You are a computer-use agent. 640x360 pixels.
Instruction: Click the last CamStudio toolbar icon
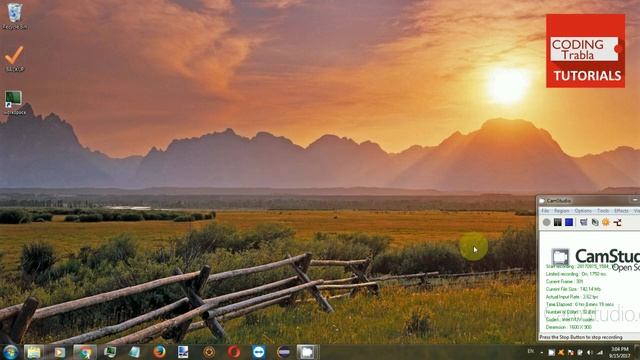(x=617, y=222)
